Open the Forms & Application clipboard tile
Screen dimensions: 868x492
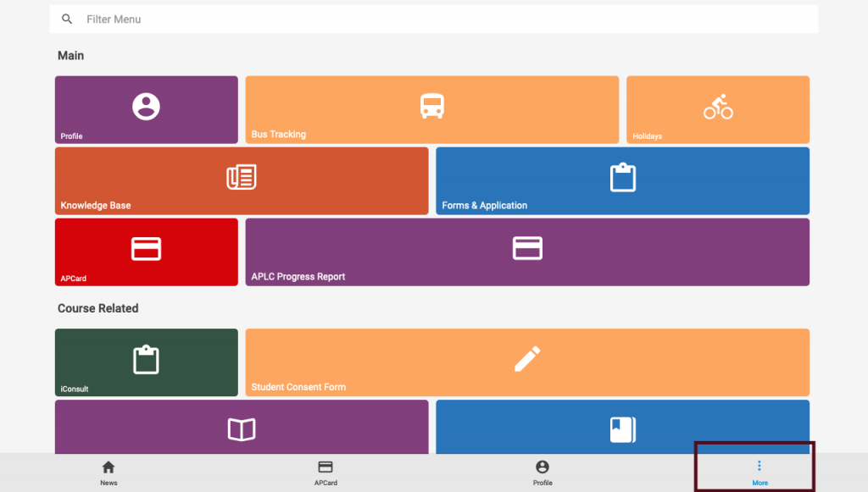pos(622,180)
